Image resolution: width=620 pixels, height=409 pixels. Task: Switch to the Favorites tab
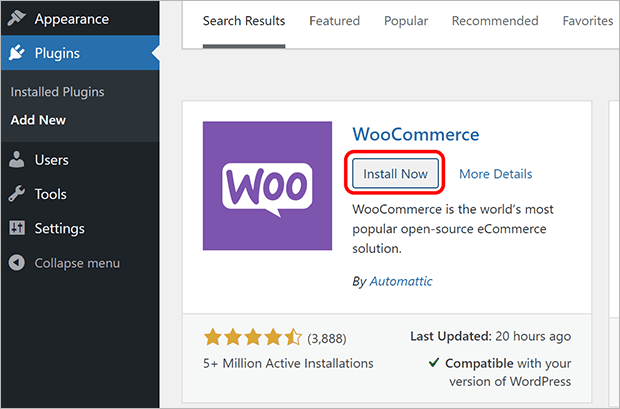pos(588,21)
